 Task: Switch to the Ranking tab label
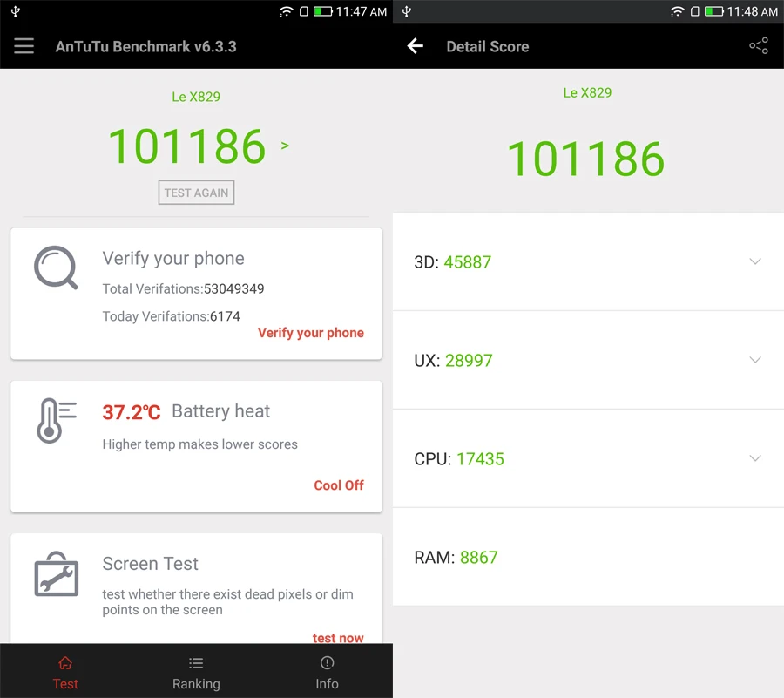pyautogui.click(x=196, y=683)
